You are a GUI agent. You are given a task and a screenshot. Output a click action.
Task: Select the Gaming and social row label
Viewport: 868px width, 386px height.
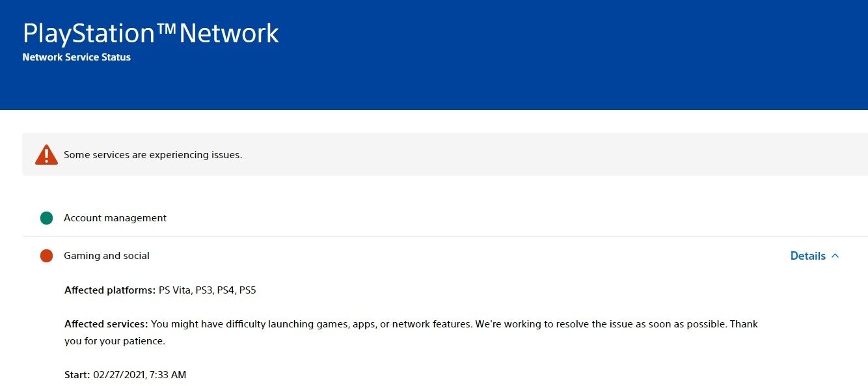pos(107,256)
